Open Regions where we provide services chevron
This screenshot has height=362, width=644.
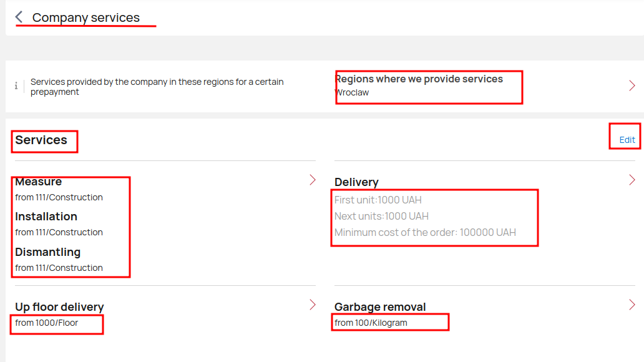pos(632,86)
